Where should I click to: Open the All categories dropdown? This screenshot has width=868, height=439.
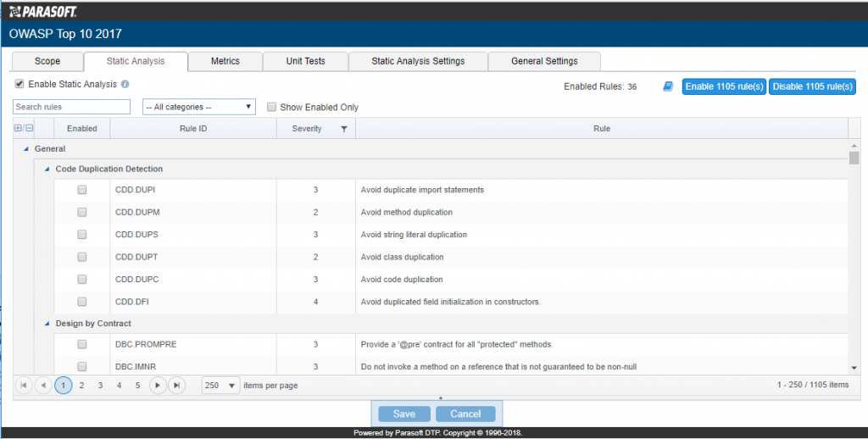(x=199, y=107)
